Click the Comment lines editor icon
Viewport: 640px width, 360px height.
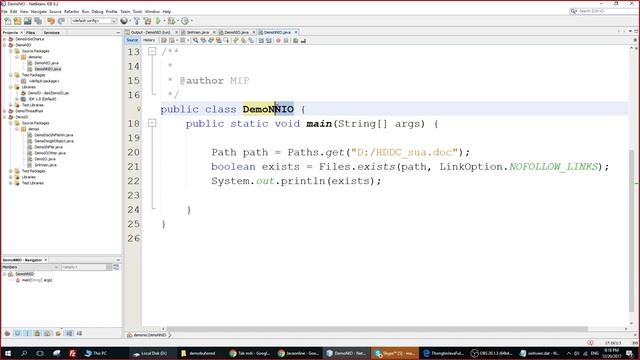click(x=295, y=40)
